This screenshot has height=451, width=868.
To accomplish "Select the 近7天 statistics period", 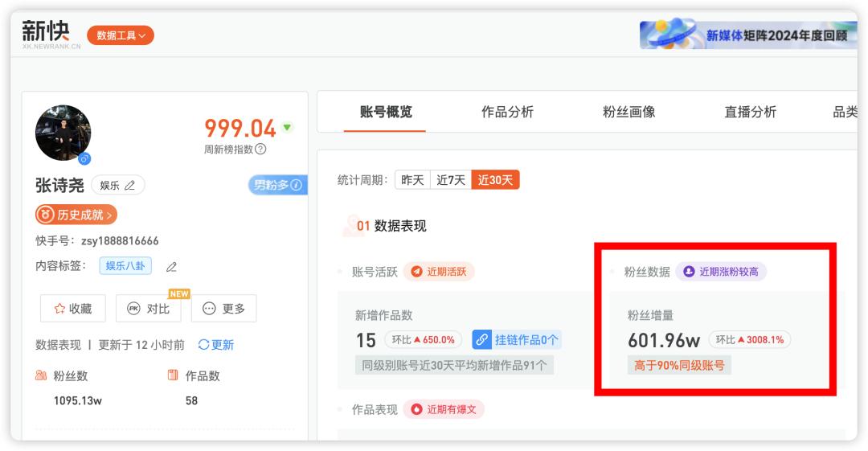I will pyautogui.click(x=451, y=180).
